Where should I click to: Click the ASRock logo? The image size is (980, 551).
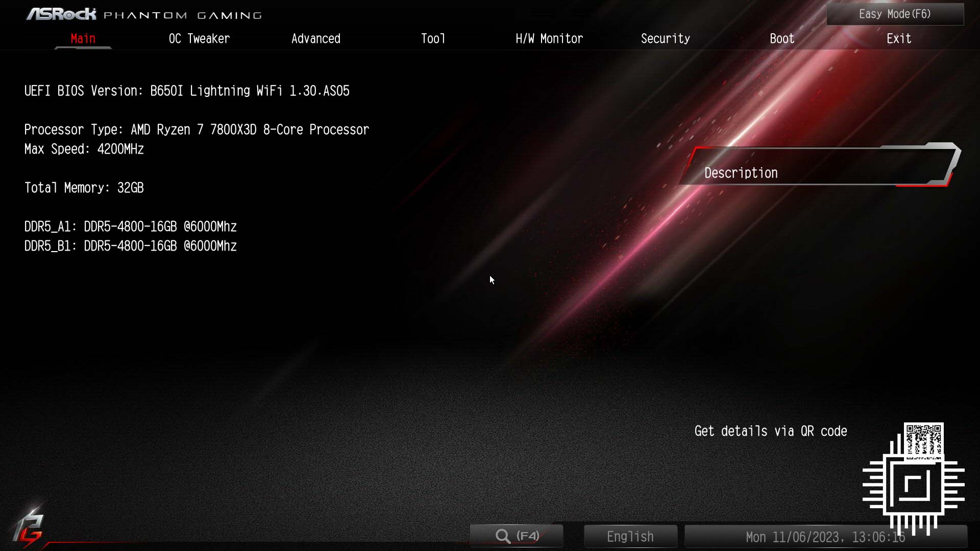[61, 14]
